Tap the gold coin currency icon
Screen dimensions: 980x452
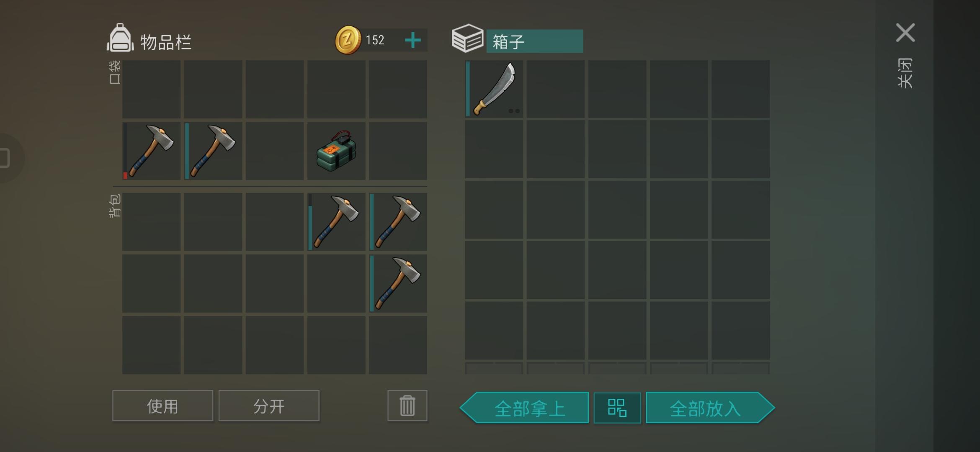point(348,40)
